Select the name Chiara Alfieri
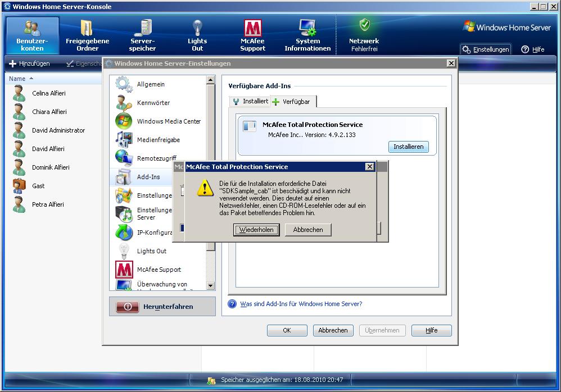561x392 pixels. 49,112
